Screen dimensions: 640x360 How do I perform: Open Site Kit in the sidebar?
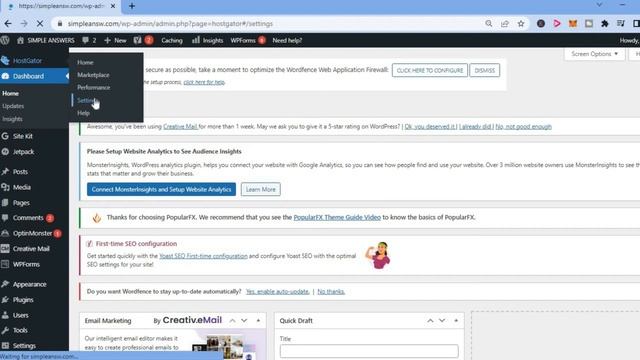tap(22, 136)
